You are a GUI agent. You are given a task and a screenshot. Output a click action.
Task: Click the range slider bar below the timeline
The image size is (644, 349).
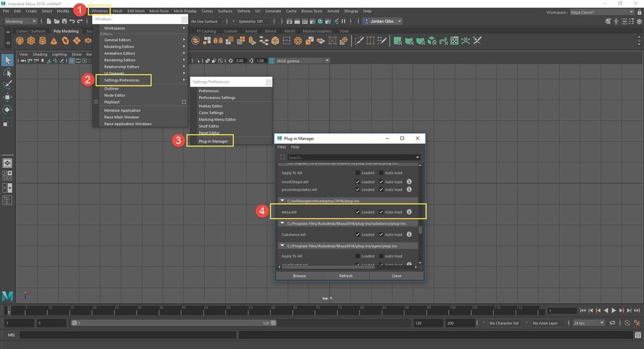pyautogui.click(x=174, y=323)
